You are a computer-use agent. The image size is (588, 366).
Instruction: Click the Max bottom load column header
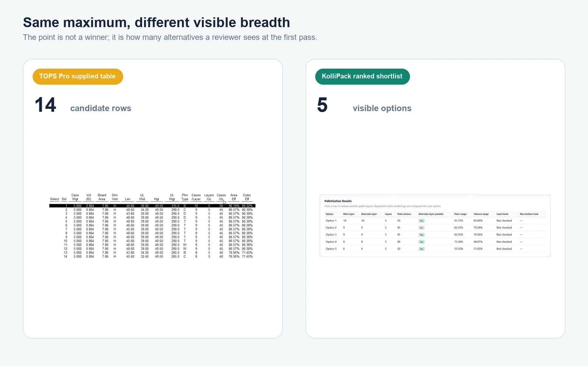point(529,214)
